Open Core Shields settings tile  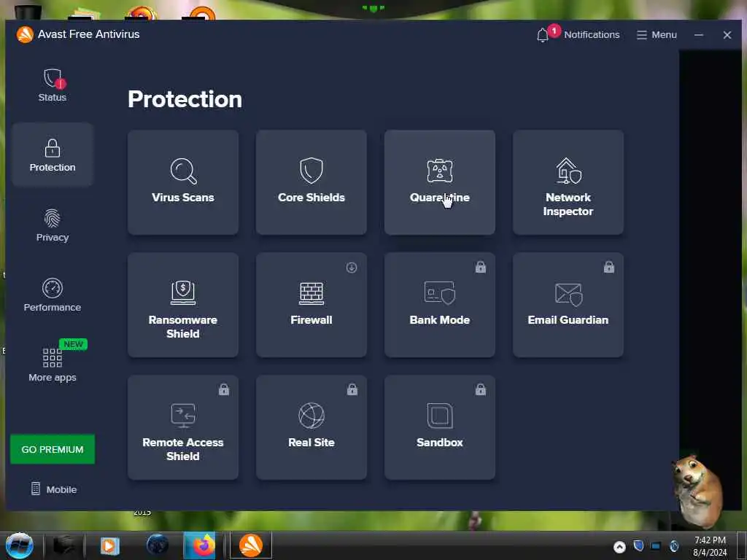(311, 182)
